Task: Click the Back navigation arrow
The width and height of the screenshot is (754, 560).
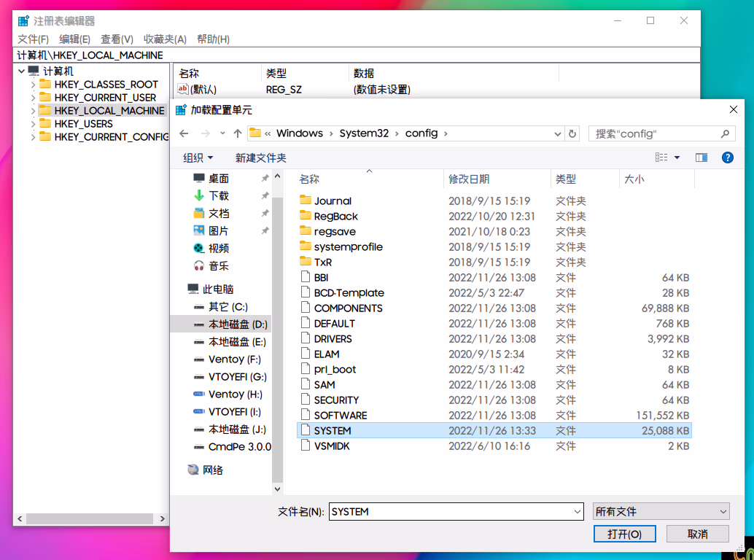Action: coord(184,134)
